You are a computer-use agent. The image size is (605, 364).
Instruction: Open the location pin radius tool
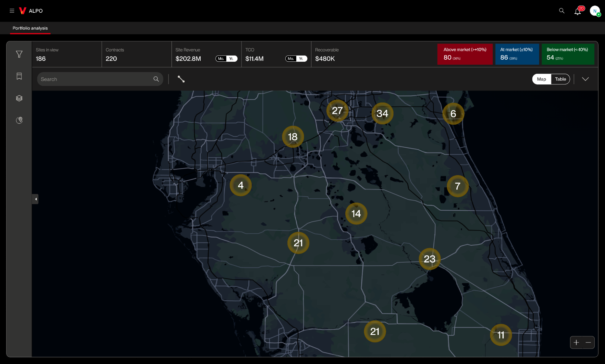click(x=19, y=120)
